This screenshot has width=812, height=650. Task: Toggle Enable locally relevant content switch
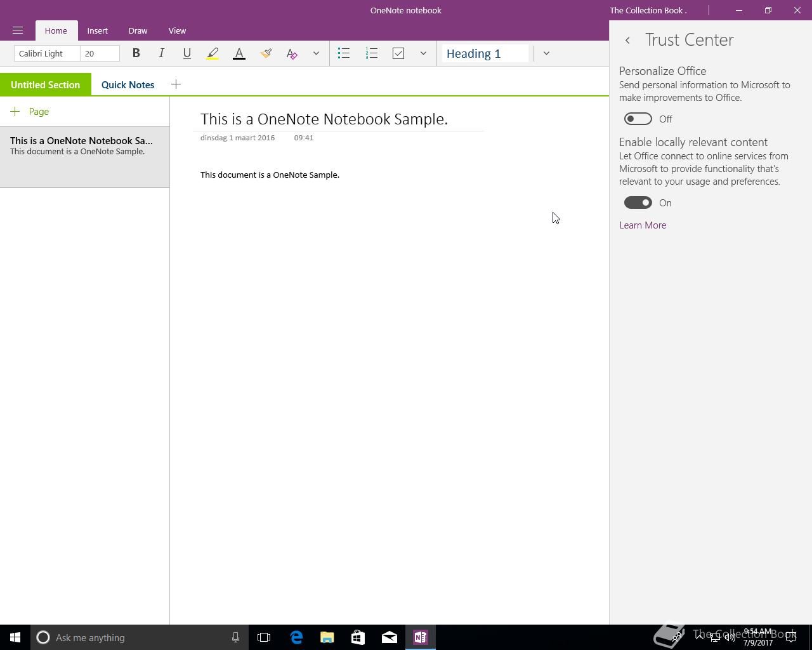click(x=638, y=202)
